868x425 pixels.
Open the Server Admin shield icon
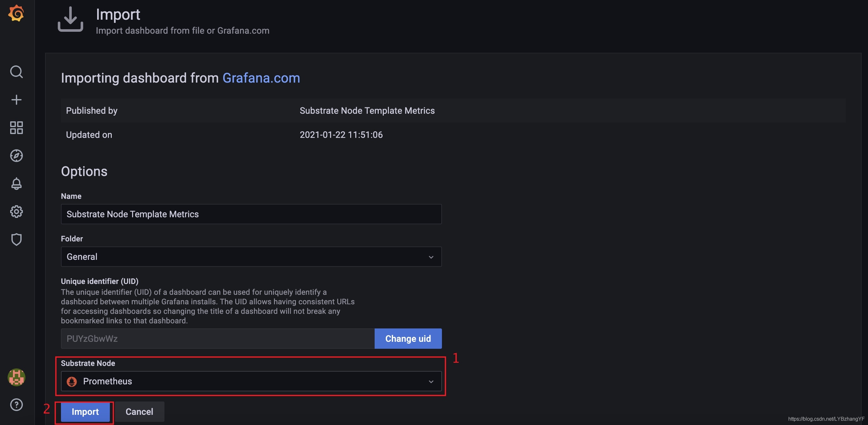16,239
